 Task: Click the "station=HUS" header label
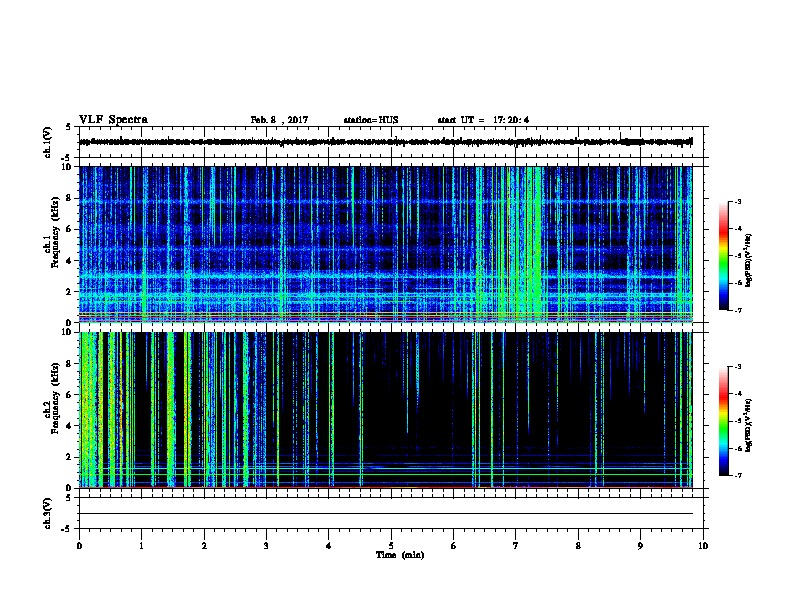[x=371, y=120]
